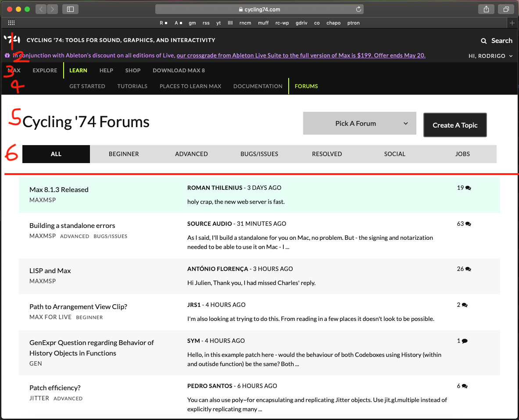Open the Patch efficiency? topic
Image resolution: width=519 pixels, height=420 pixels.
pyautogui.click(x=55, y=388)
